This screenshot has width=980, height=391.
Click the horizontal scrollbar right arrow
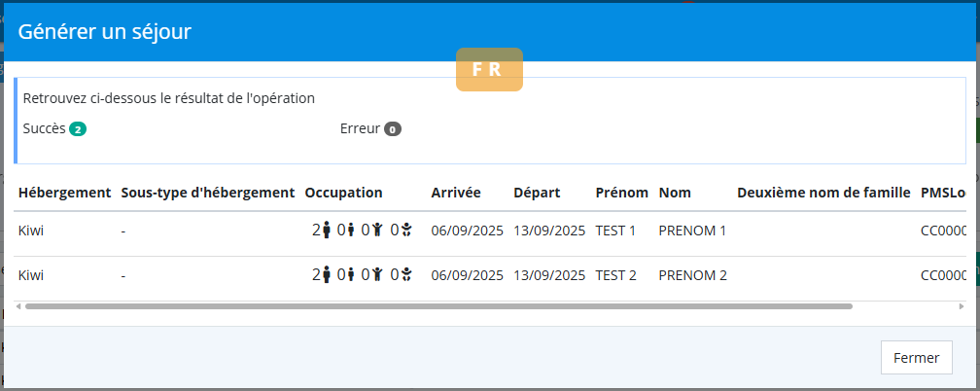pyautogui.click(x=962, y=305)
